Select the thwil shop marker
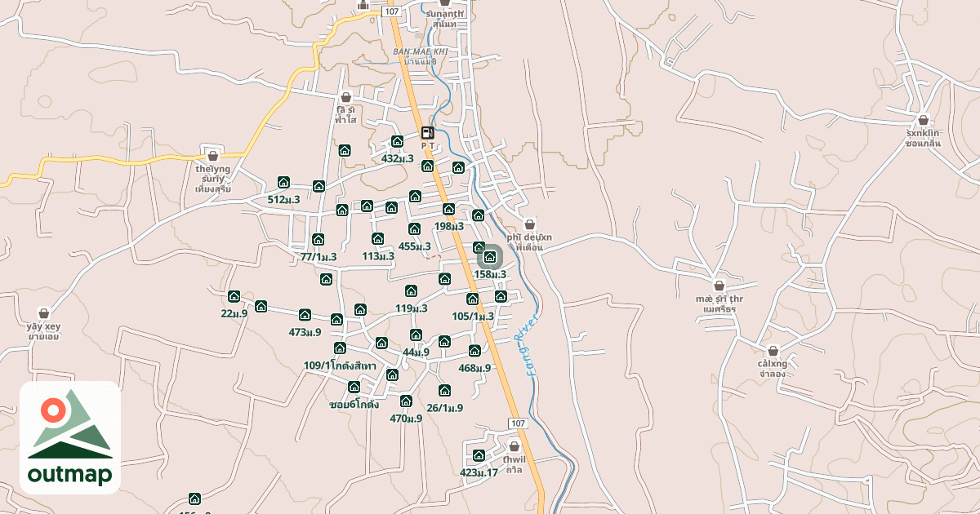This screenshot has width=980, height=514. (x=514, y=446)
